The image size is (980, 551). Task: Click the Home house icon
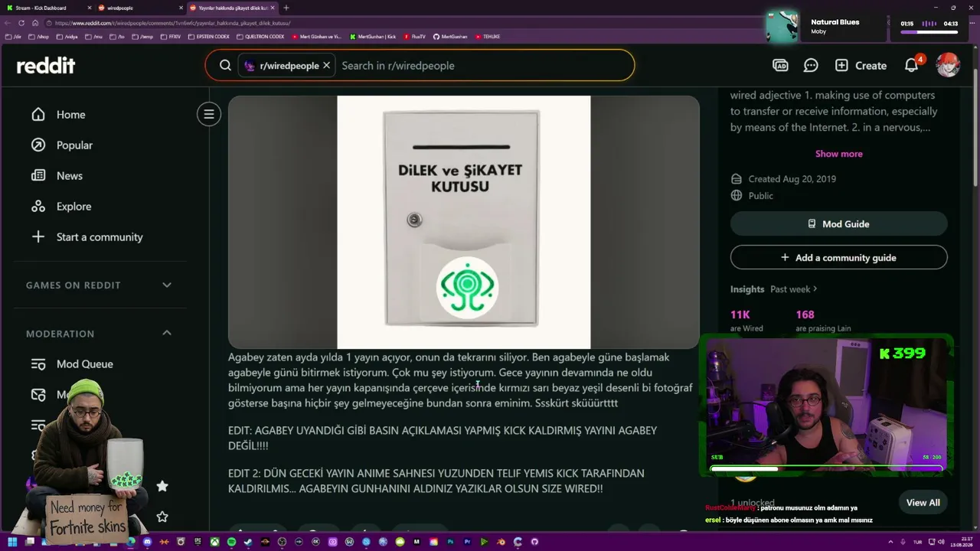click(38, 115)
